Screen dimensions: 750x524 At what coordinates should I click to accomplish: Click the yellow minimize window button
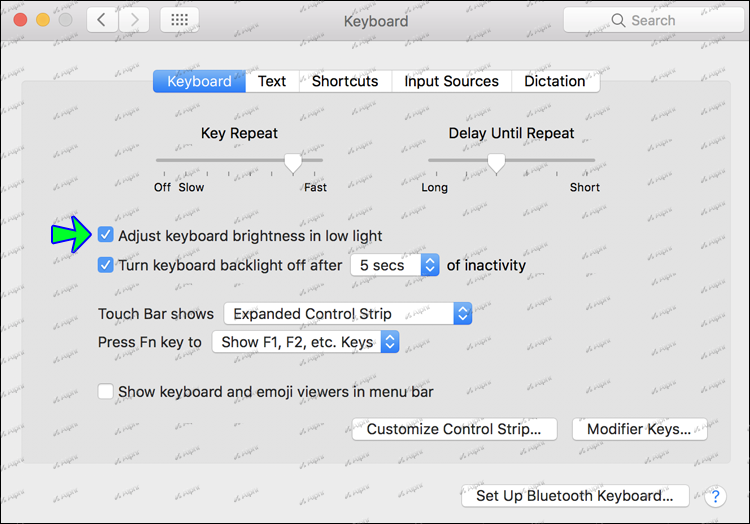coord(43,20)
